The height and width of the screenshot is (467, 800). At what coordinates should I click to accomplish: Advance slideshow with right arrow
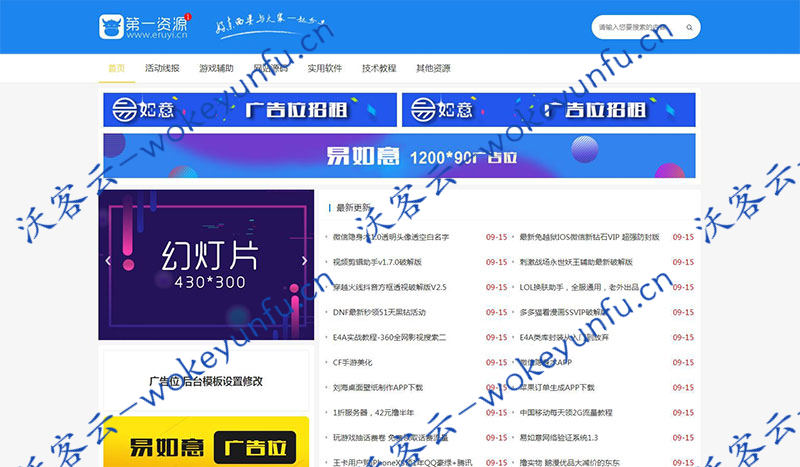(x=305, y=261)
